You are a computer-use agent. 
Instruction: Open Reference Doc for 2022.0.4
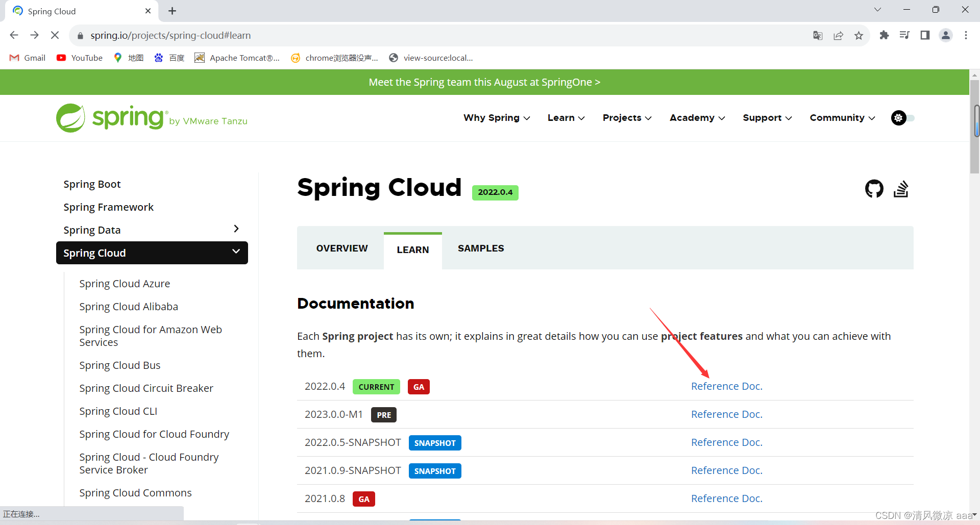[726, 386]
